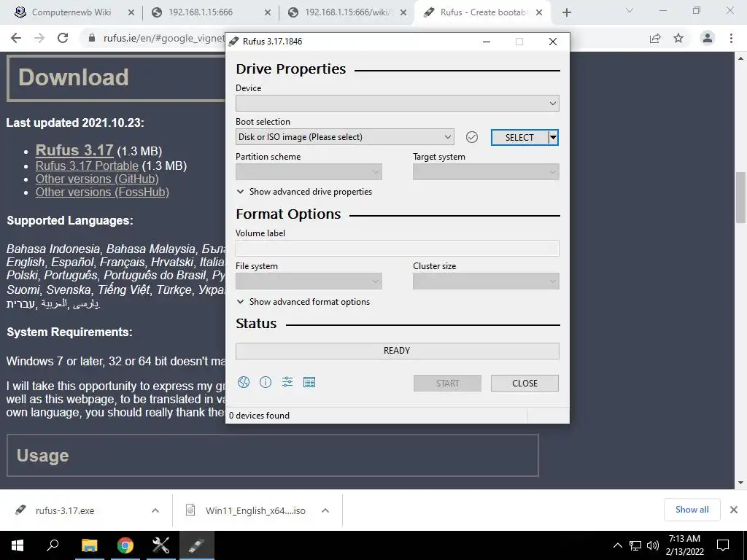The height and width of the screenshot is (560, 747).
Task: Open File Explorer from taskbar
Action: click(90, 545)
